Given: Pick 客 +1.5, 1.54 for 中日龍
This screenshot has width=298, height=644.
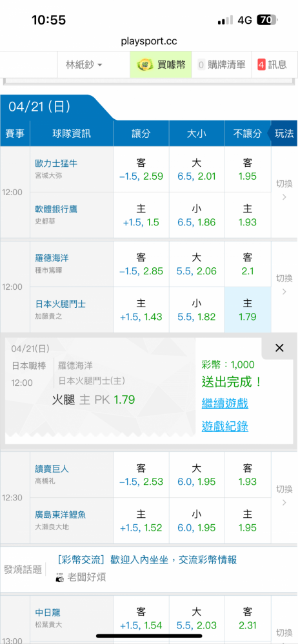Looking at the screenshot, I should pos(141,618).
